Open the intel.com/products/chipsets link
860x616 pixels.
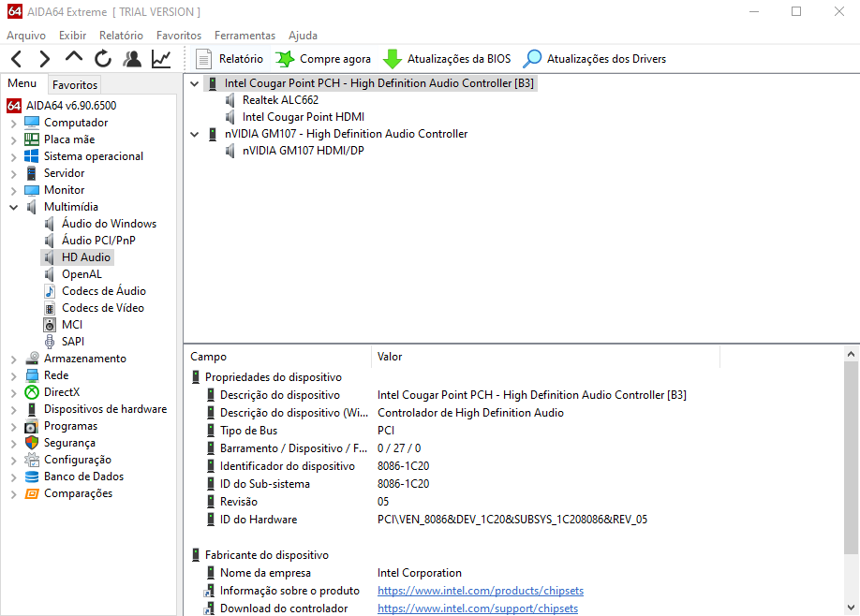click(x=481, y=591)
